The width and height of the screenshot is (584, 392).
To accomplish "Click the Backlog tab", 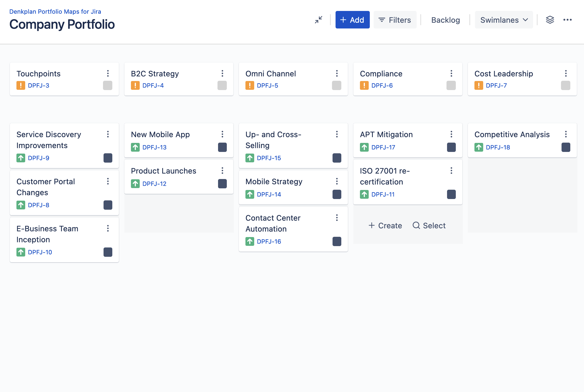I will click(x=445, y=20).
